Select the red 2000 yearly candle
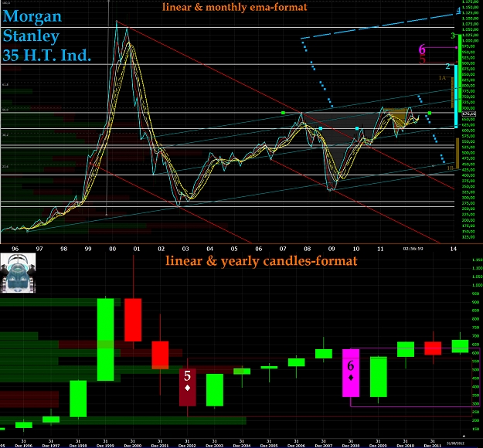Viewport: 483px width, 448px height. click(133, 320)
